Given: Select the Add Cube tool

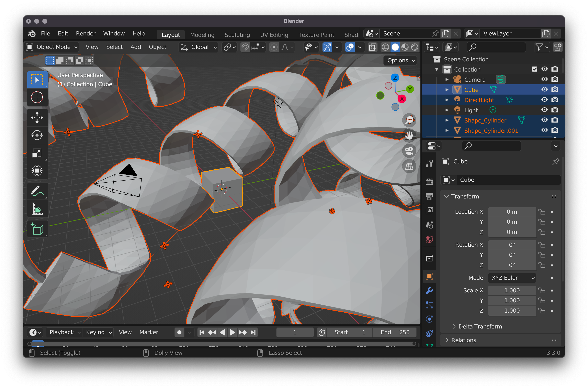Looking at the screenshot, I should (x=37, y=229).
